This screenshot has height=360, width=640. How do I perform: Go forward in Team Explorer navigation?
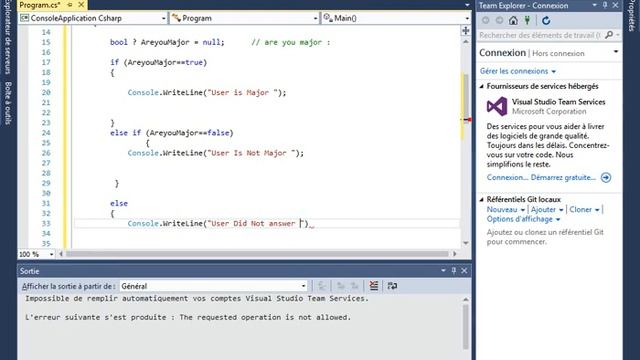[499, 20]
